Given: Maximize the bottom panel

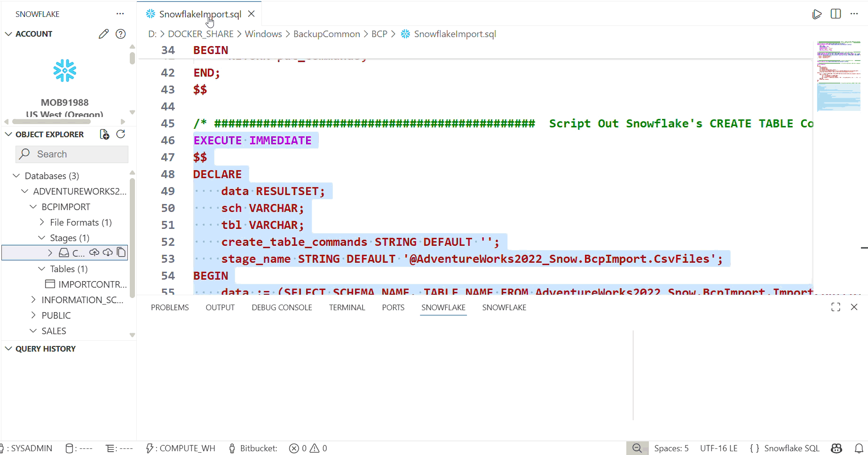Looking at the screenshot, I should tap(836, 307).
